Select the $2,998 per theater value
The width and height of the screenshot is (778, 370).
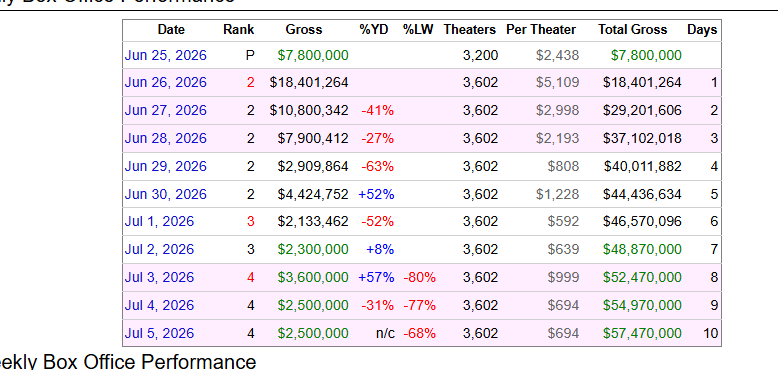click(x=557, y=110)
